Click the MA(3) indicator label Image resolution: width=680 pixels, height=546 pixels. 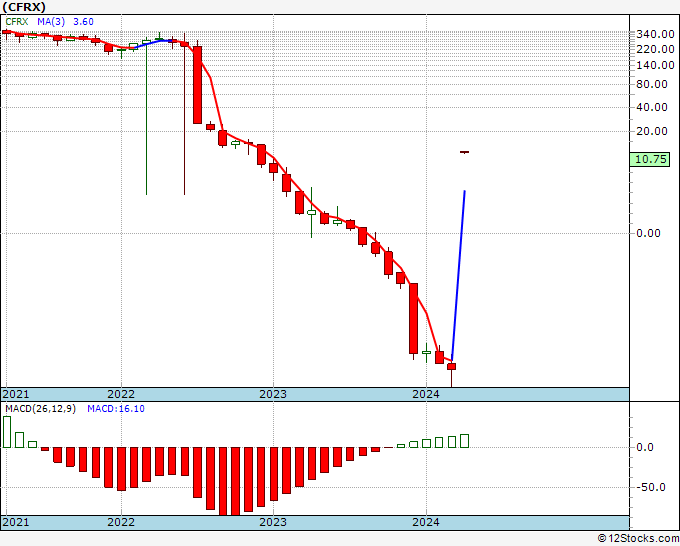[x=52, y=22]
